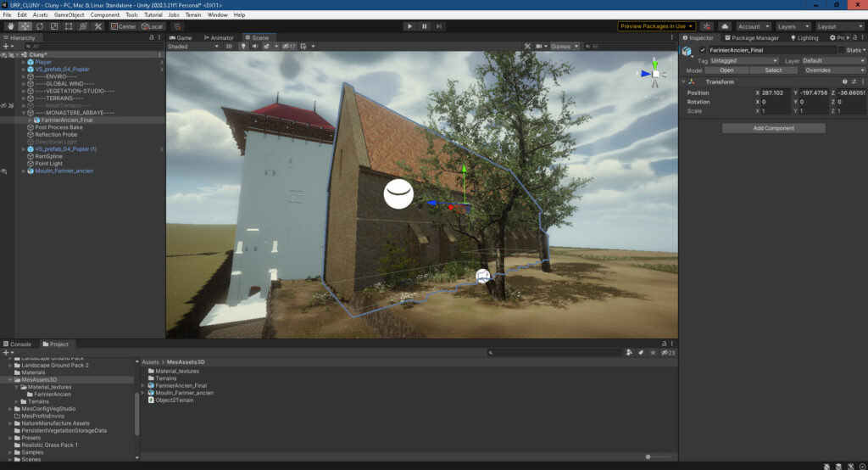
Task: Open scene view tools settings icon
Action: (x=527, y=47)
